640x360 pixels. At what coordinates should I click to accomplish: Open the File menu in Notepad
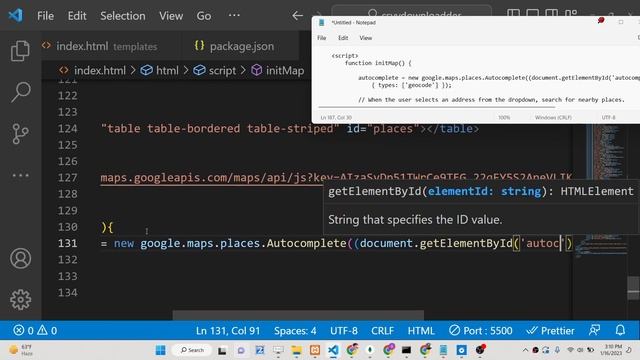tap(322, 38)
